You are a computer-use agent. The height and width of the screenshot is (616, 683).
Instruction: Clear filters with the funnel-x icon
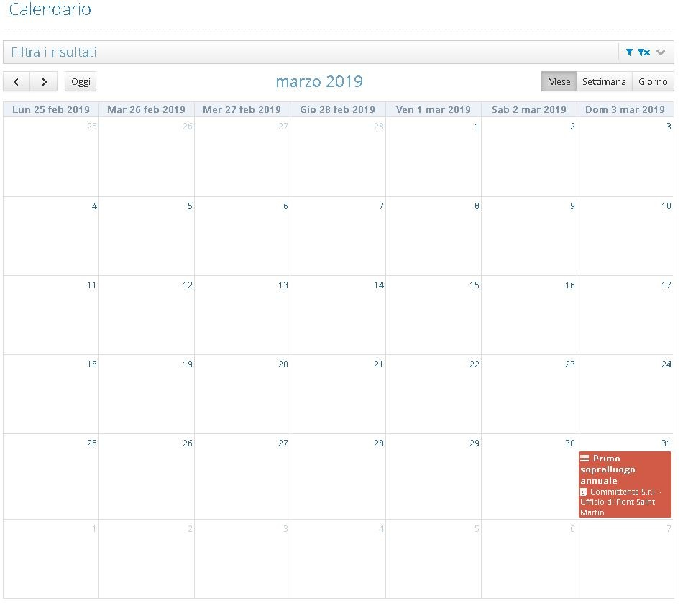(x=643, y=52)
